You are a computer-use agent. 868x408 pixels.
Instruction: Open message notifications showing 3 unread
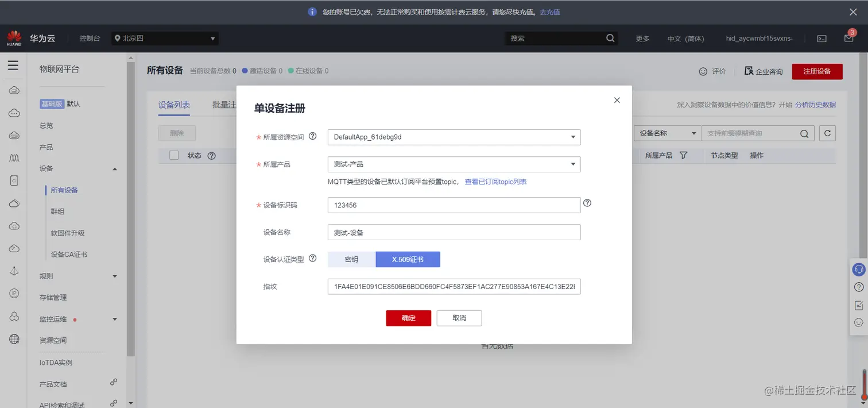(848, 38)
